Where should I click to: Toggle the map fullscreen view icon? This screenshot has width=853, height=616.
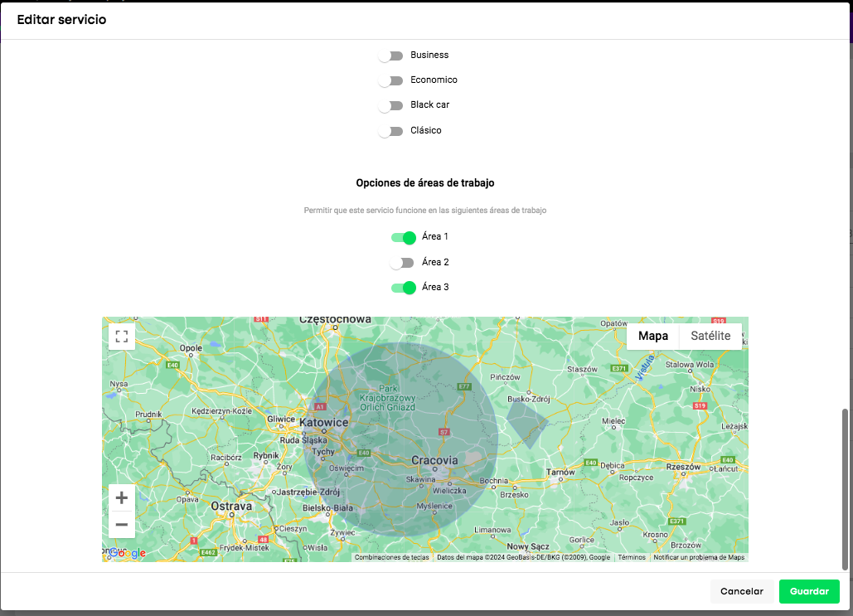point(121,337)
